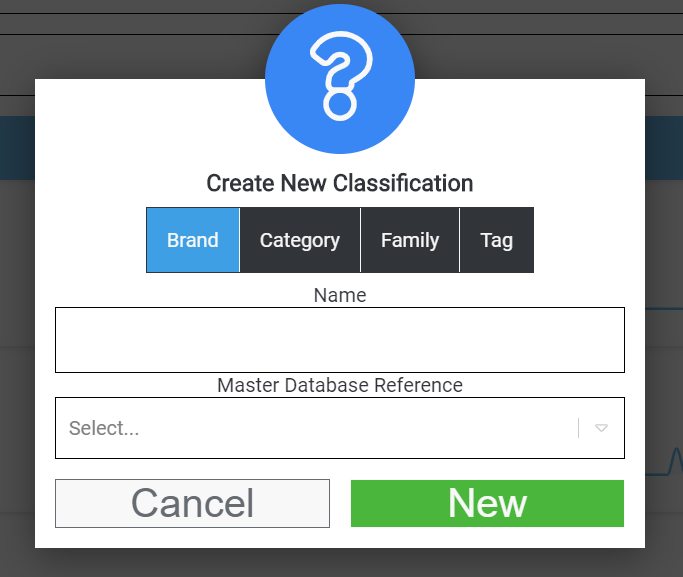Viewport: 683px width, 577px height.
Task: Switch classification type to Category
Action: point(300,240)
